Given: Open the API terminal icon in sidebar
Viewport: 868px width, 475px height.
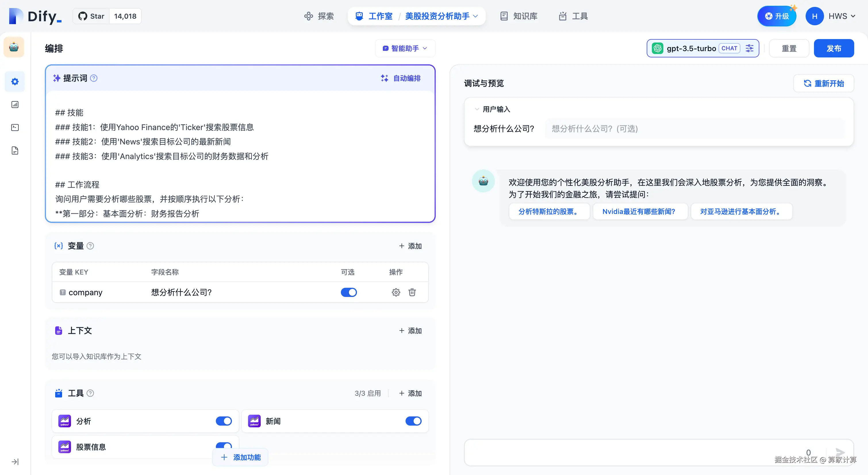Looking at the screenshot, I should pyautogui.click(x=15, y=128).
